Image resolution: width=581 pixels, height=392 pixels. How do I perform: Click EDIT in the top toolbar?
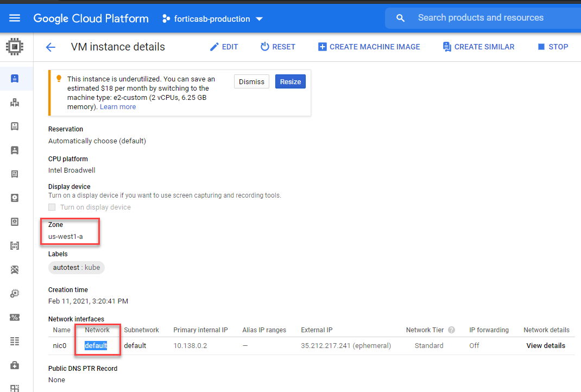point(224,47)
